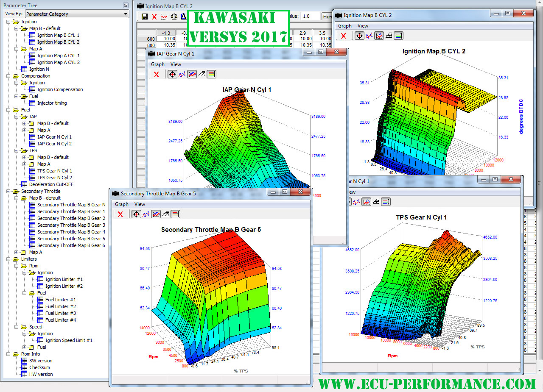Viewport: 543px width, 392px height.
Task: Click table cell 10.00 in the 600 row
Action: click(x=166, y=39)
